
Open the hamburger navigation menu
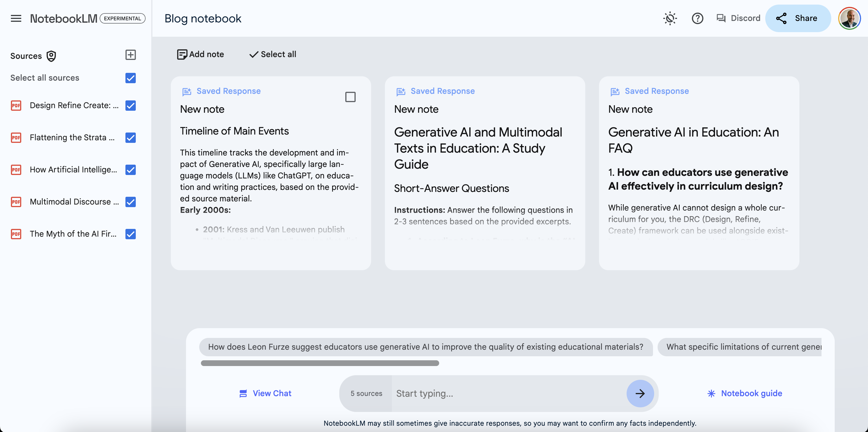[16, 18]
